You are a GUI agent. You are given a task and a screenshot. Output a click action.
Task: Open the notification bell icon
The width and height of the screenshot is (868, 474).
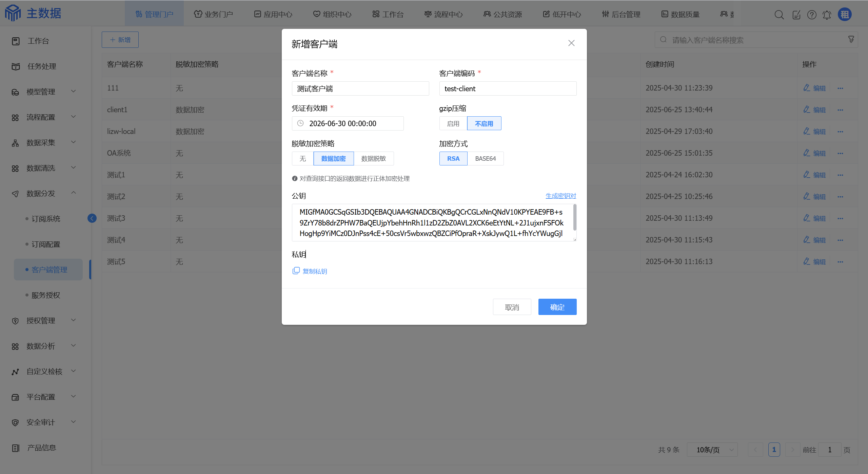point(827,15)
